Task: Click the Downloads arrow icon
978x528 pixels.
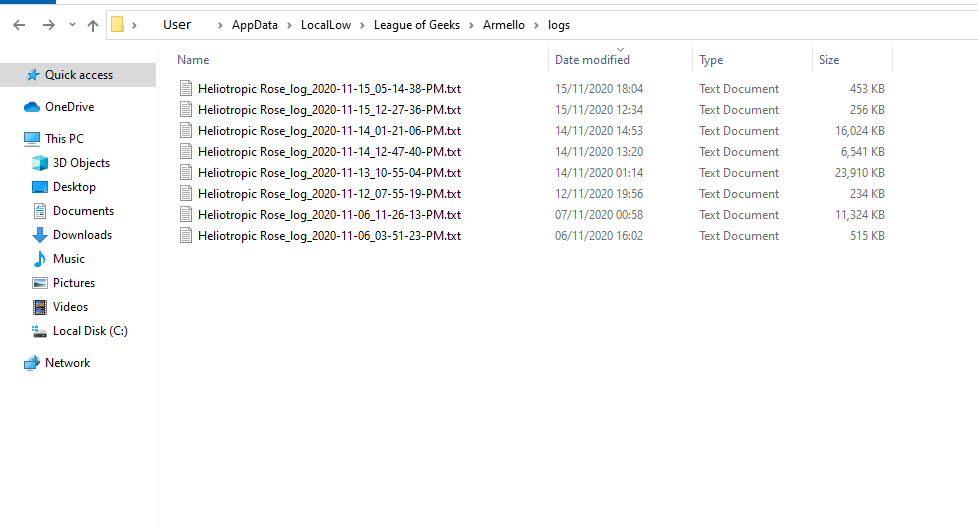Action: point(40,235)
